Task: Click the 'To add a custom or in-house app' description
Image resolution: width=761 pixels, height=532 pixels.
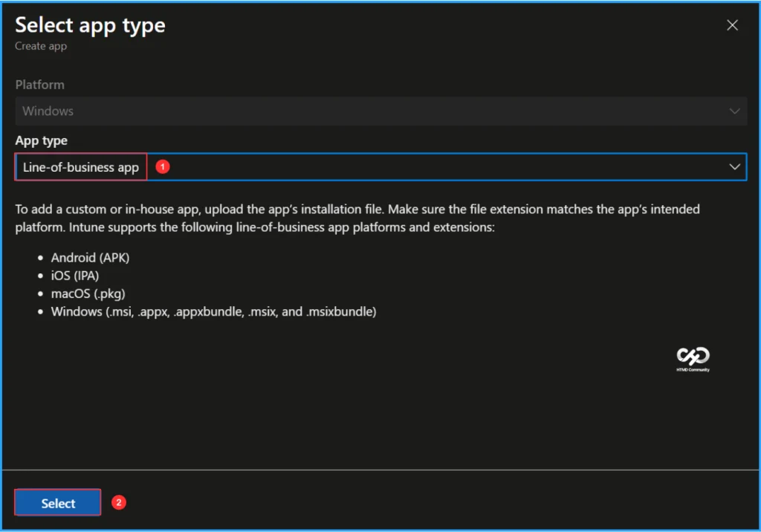Action: [x=357, y=218]
